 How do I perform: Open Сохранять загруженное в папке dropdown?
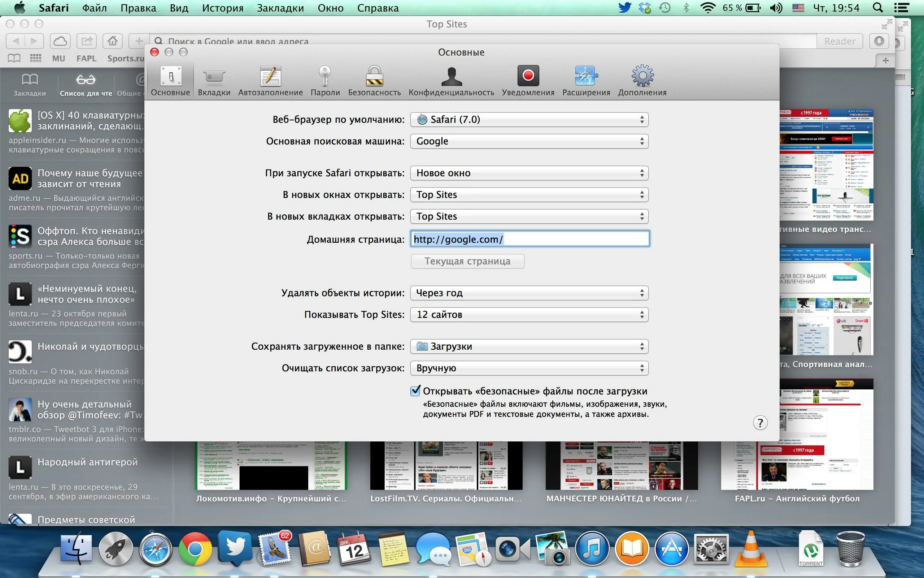pyautogui.click(x=529, y=346)
